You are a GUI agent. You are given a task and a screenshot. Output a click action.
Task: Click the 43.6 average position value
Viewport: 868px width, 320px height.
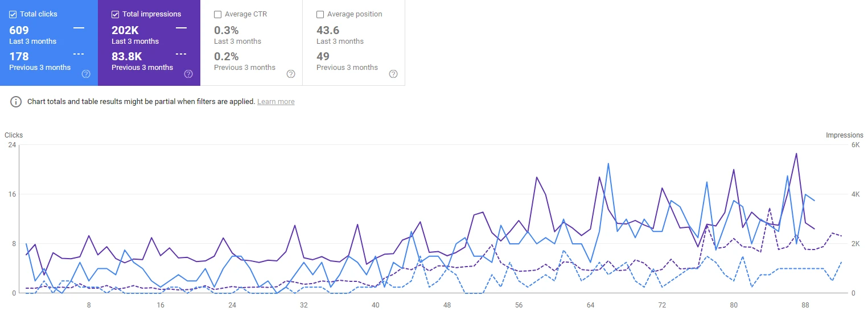[328, 30]
